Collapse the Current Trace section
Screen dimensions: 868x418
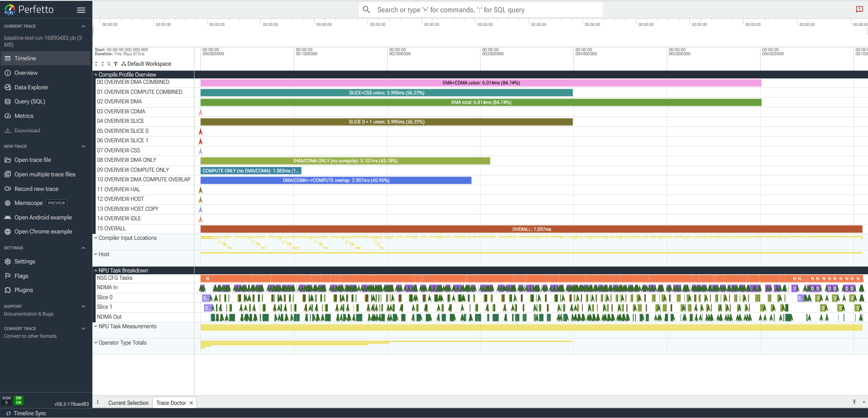click(x=83, y=26)
